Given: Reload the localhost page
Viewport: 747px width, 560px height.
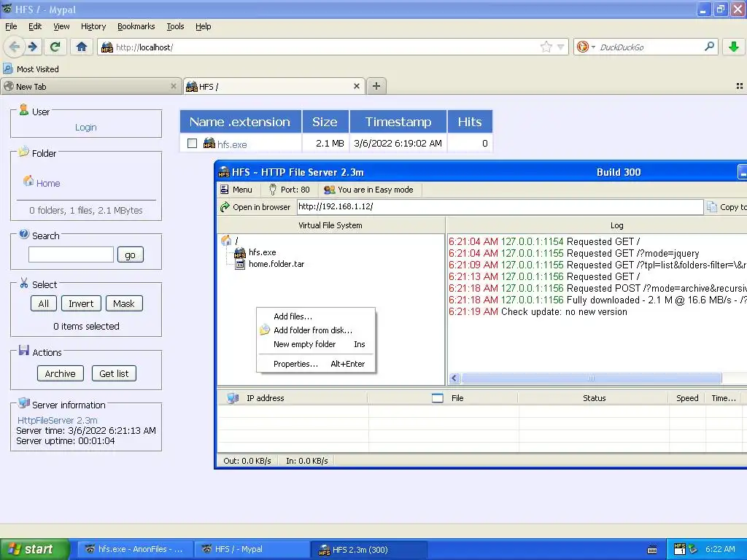Looking at the screenshot, I should [55, 47].
